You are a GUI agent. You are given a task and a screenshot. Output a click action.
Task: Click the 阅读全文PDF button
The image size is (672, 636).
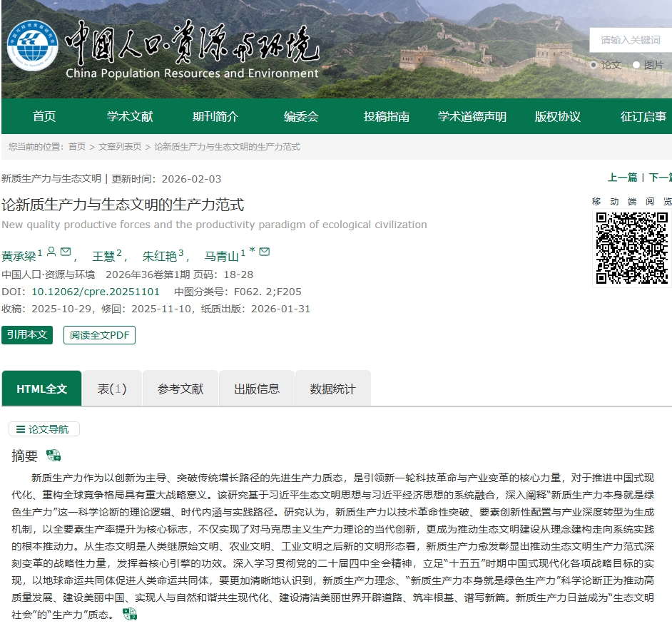(99, 335)
